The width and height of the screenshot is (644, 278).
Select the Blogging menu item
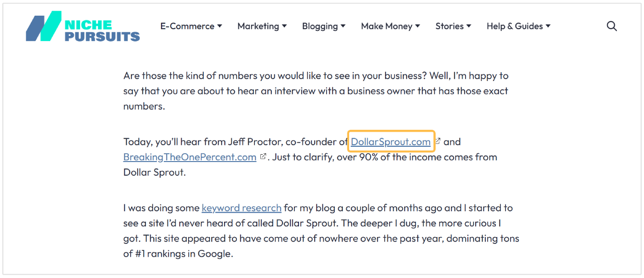coord(320,26)
